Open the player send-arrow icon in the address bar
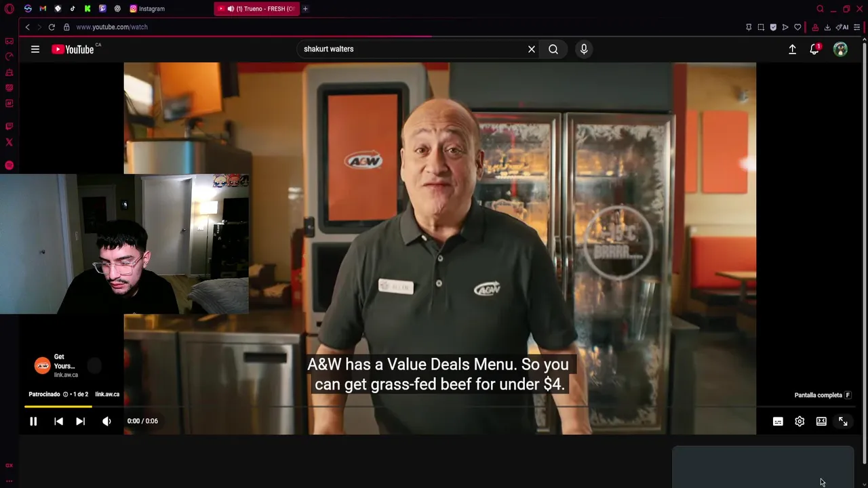This screenshot has width=868, height=488. 785,27
